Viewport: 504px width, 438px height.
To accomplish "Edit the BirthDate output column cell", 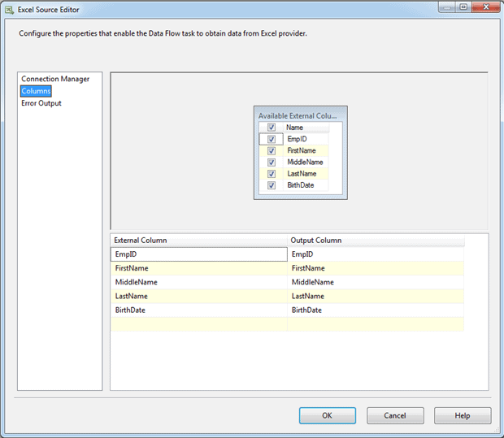I will tap(376, 310).
